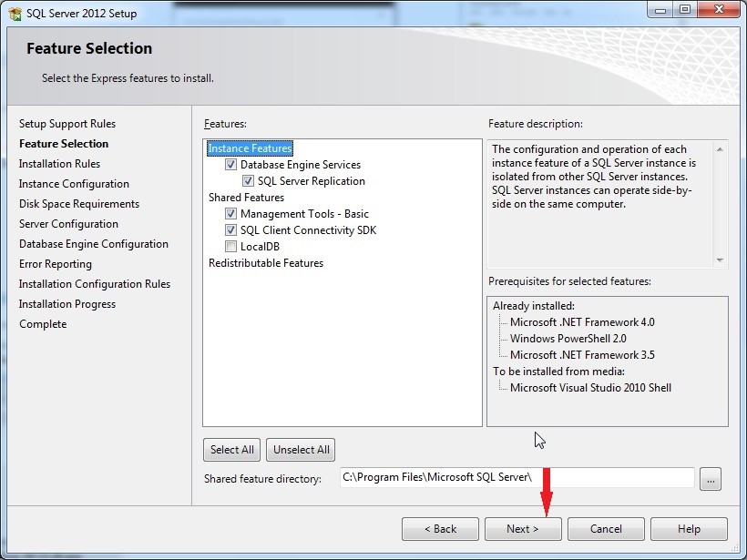Enable the LocalDB feature
The width and height of the screenshot is (747, 560).
(x=230, y=247)
